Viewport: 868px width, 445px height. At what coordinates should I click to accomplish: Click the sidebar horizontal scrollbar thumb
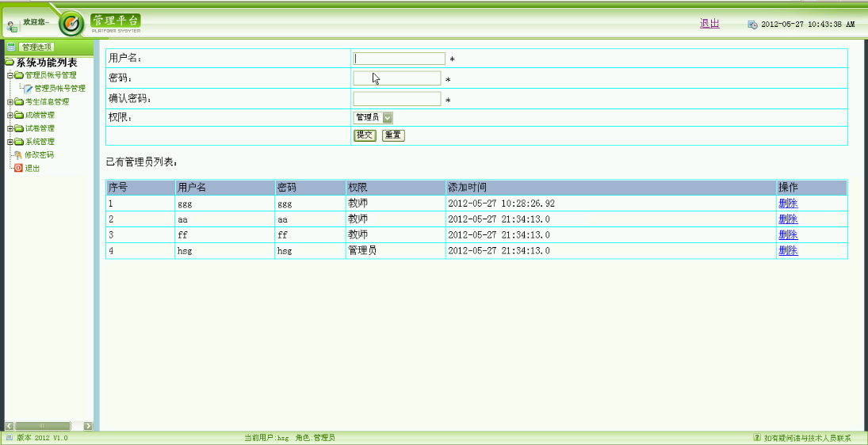(x=42, y=426)
